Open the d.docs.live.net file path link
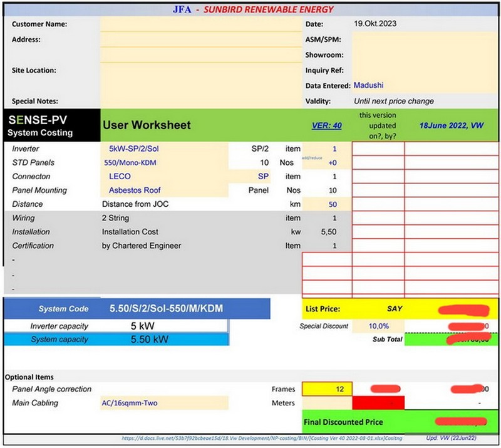The height and width of the screenshot is (448, 501). click(262, 438)
